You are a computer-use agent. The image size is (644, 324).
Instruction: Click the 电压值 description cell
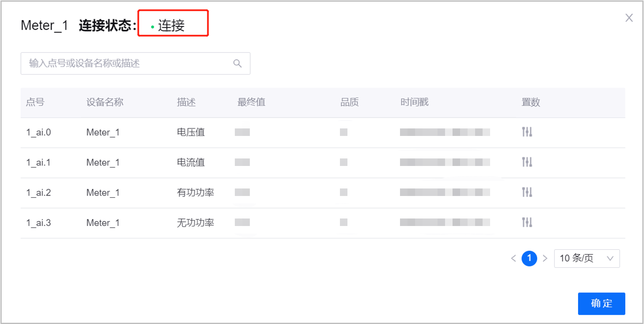(x=191, y=132)
